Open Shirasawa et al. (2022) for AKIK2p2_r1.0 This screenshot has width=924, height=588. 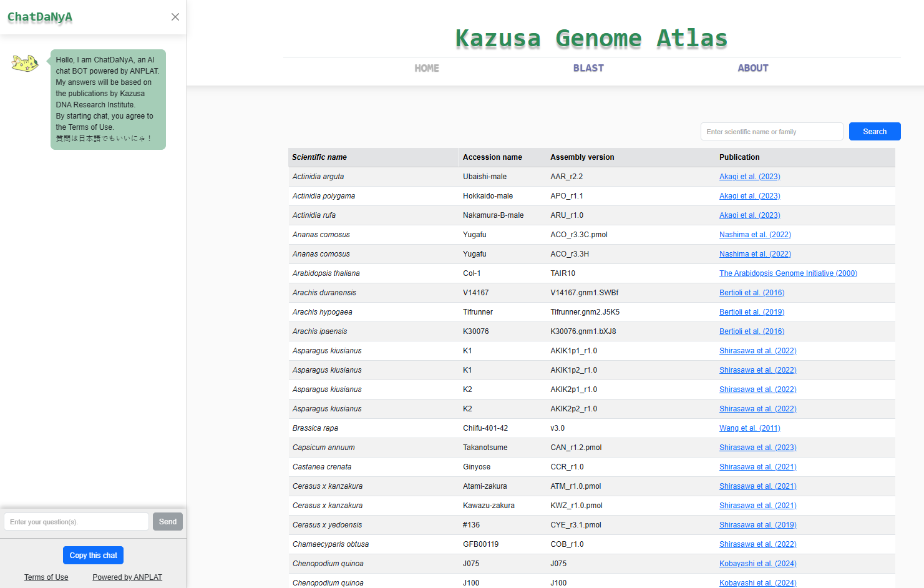click(758, 409)
